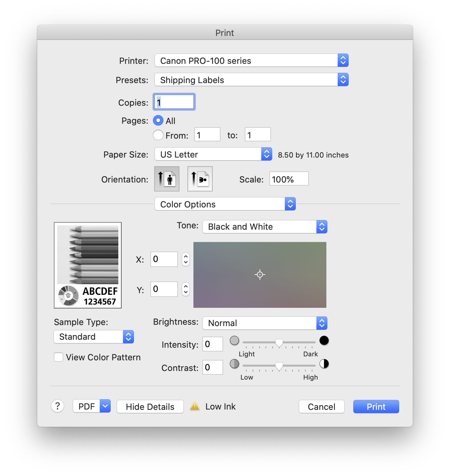Click the help question mark button
The image size is (450, 476).
[57, 406]
